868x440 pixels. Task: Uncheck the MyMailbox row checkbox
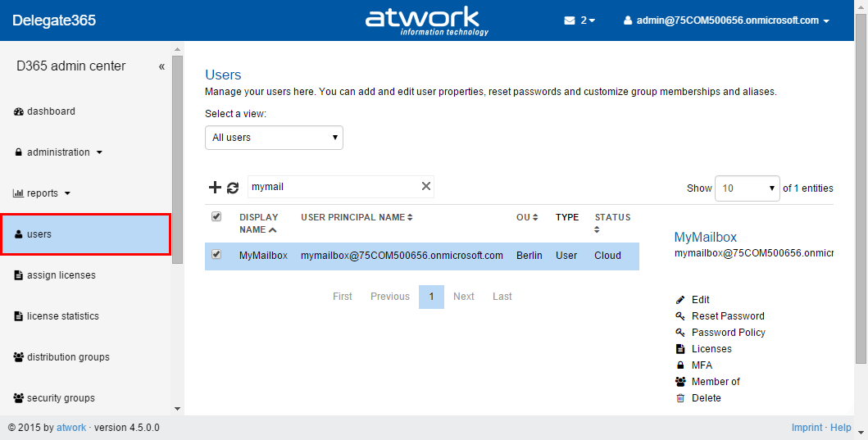(216, 255)
